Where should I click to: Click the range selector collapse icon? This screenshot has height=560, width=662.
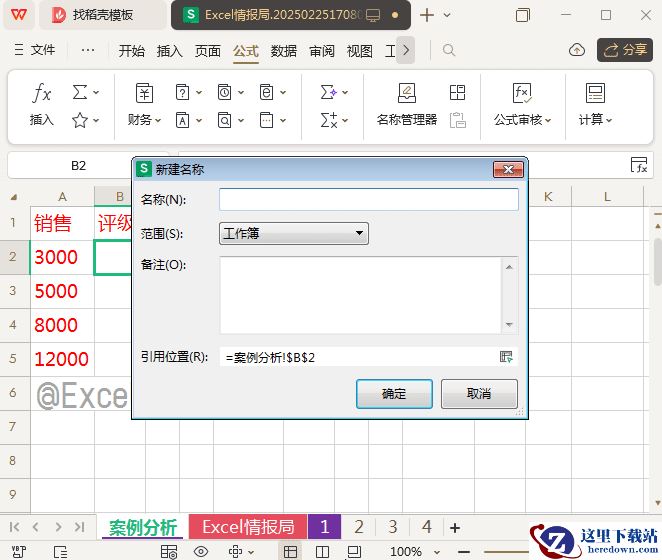[506, 357]
